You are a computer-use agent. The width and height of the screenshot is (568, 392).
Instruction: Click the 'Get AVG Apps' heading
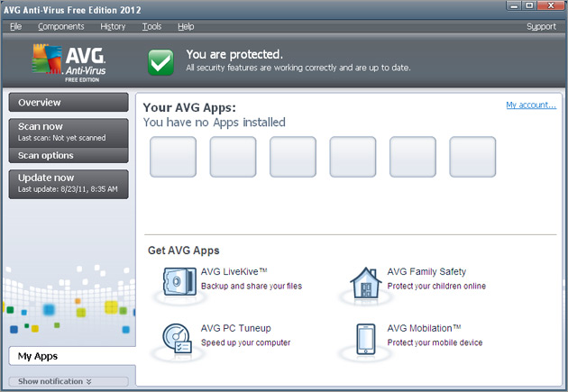coord(184,251)
